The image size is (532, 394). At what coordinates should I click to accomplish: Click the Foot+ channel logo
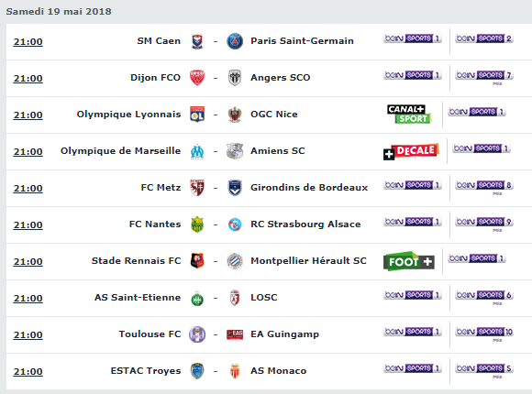409,261
